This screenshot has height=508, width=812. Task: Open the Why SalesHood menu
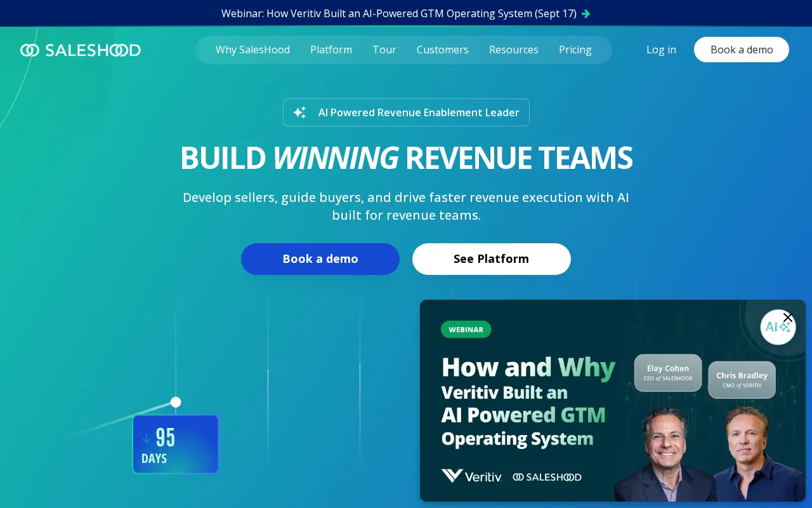(252, 50)
